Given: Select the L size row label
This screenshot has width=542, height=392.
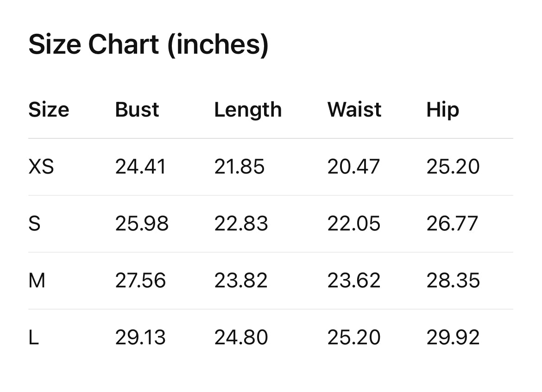Looking at the screenshot, I should click(x=33, y=337).
